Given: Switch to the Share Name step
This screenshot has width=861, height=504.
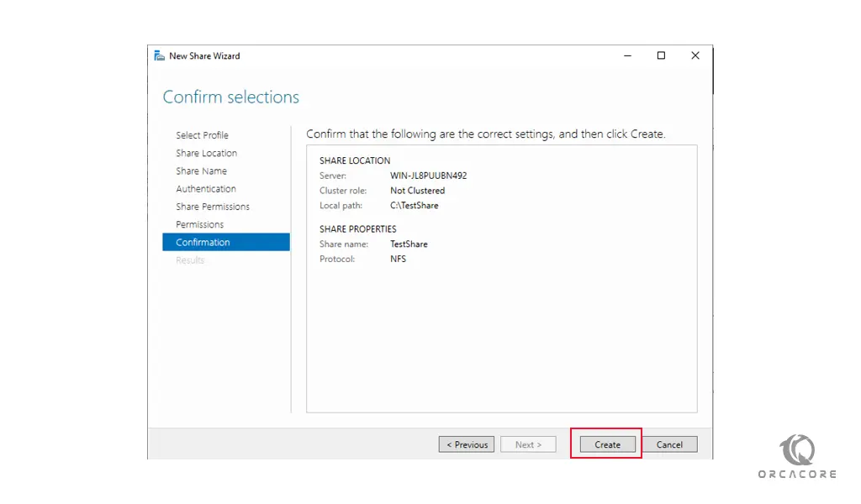Looking at the screenshot, I should (x=201, y=171).
